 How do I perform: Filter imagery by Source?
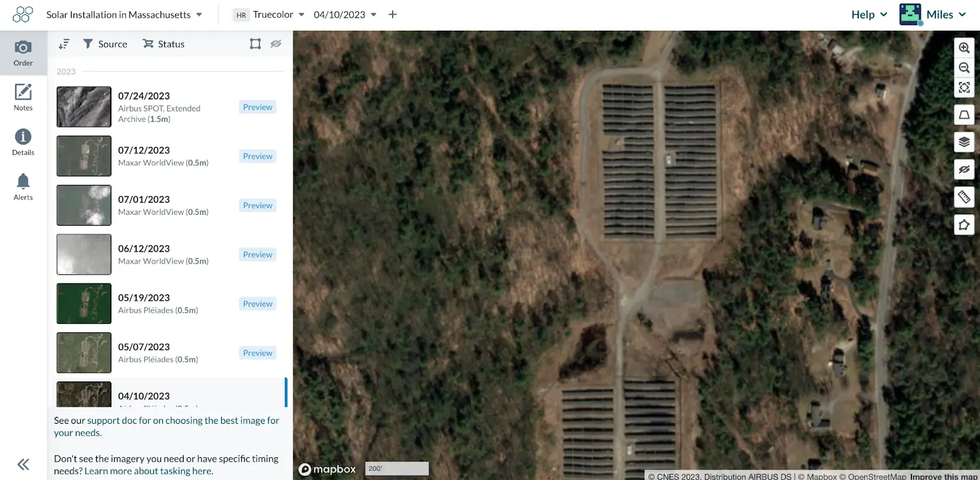pyautogui.click(x=105, y=44)
